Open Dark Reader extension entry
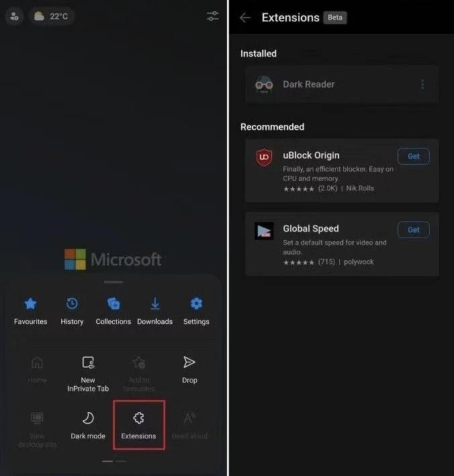Viewport: 454px width, 476px height. (342, 85)
